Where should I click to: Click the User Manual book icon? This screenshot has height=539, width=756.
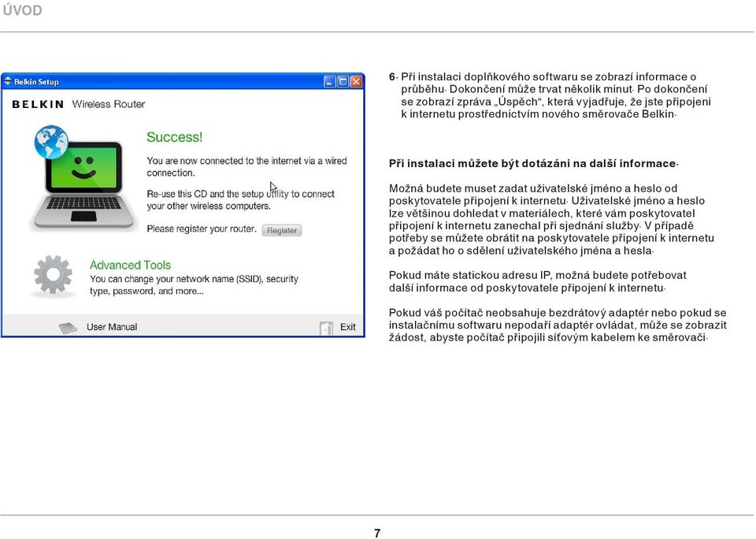(68, 328)
